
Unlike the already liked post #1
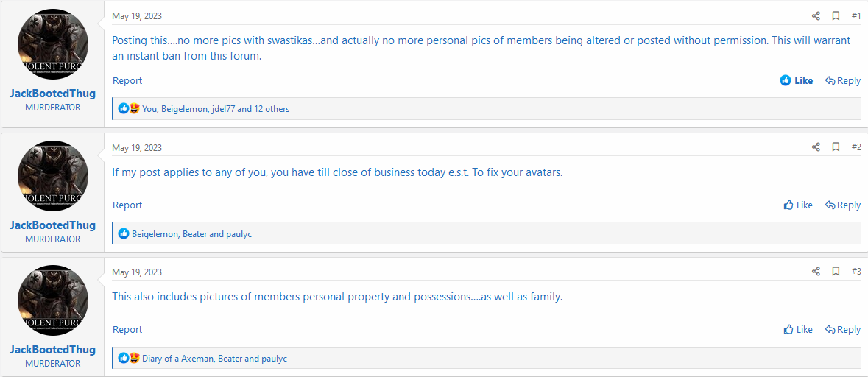[797, 81]
